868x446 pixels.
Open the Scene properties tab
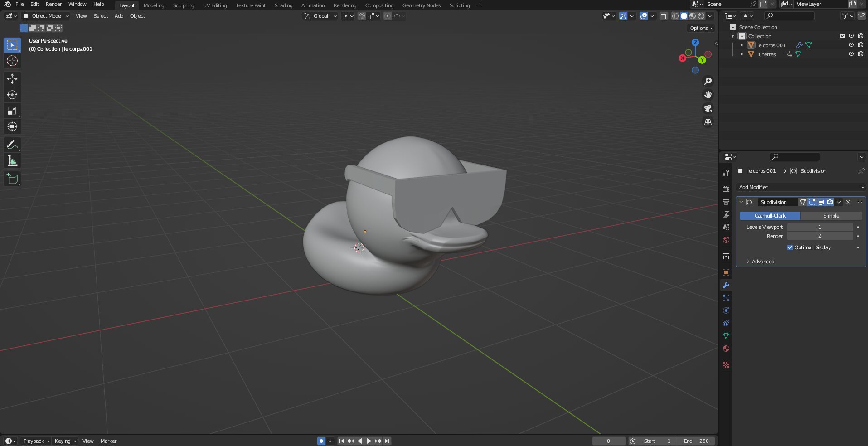(726, 227)
